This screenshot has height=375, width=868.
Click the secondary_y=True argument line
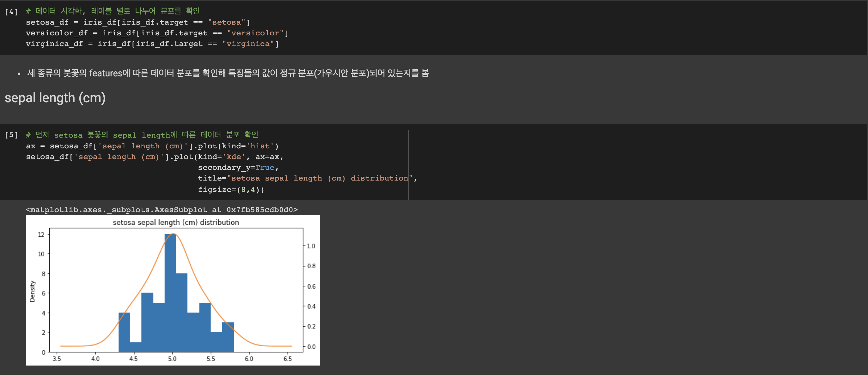point(238,168)
